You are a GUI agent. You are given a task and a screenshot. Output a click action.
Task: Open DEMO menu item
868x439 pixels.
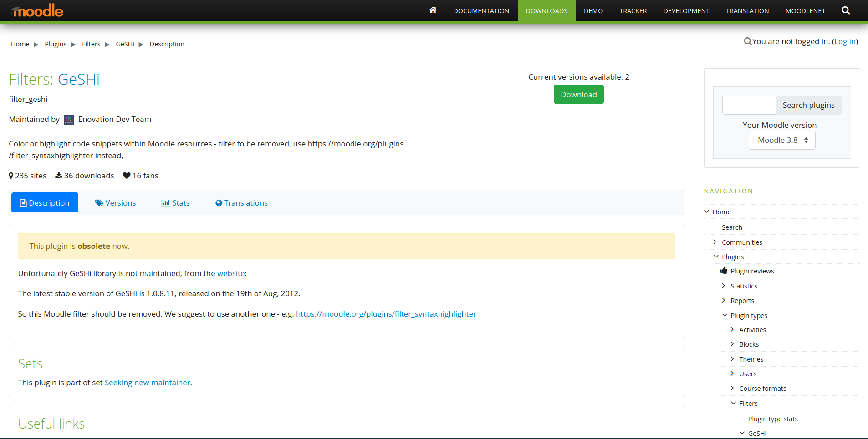coord(593,11)
